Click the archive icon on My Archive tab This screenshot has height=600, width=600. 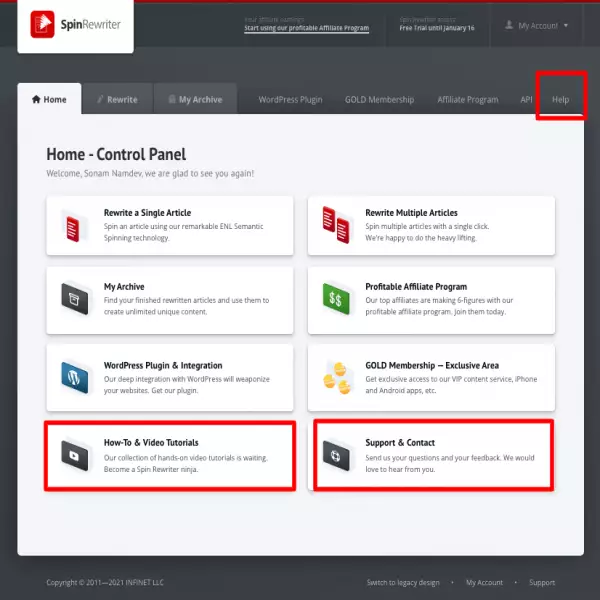(172, 99)
